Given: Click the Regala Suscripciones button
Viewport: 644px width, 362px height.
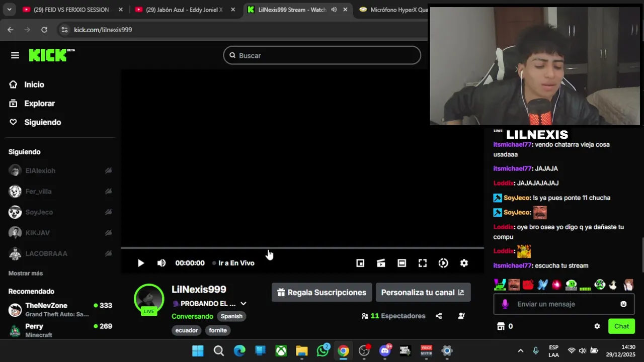Looking at the screenshot, I should pos(322,292).
